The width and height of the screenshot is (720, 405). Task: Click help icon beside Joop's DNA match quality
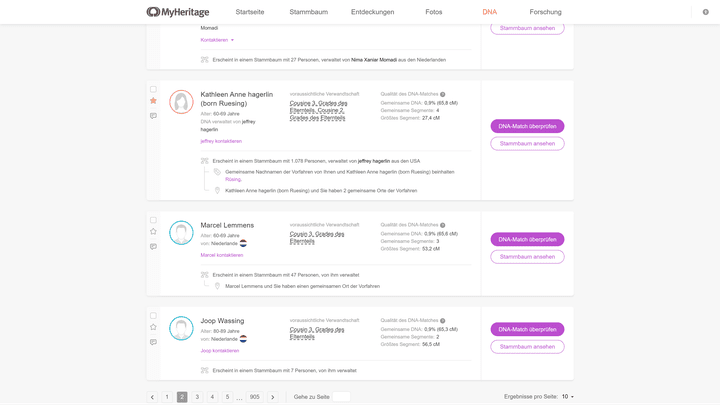(443, 321)
